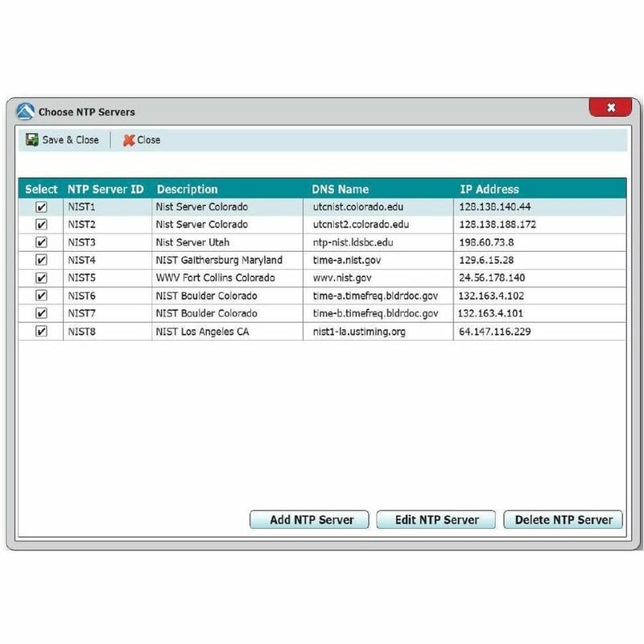Select the NIST8 server ID cell

(81, 332)
